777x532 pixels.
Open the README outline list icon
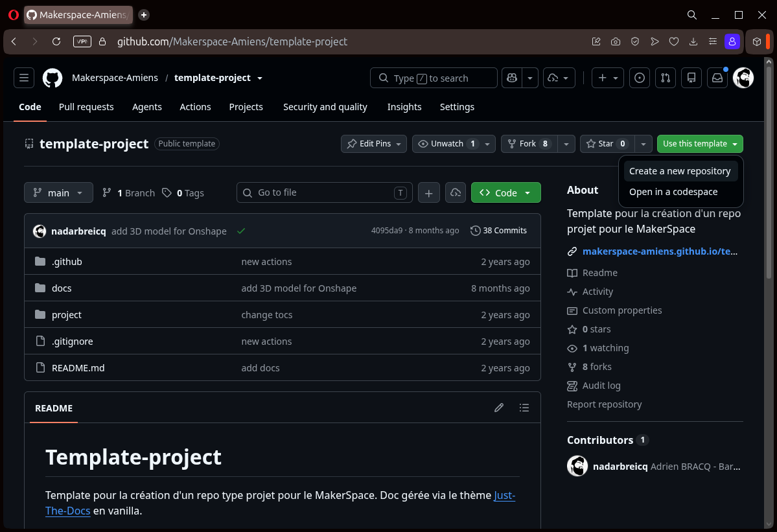point(524,408)
